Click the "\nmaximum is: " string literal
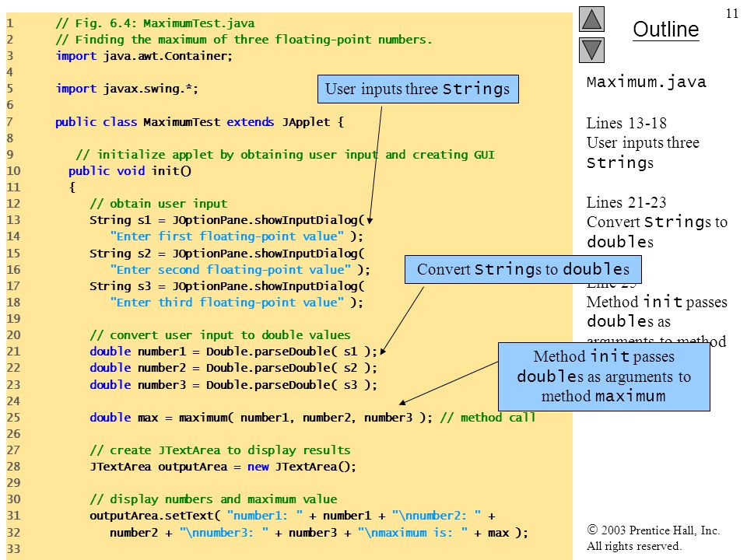Viewport: 747px width, 560px height. tap(412, 532)
